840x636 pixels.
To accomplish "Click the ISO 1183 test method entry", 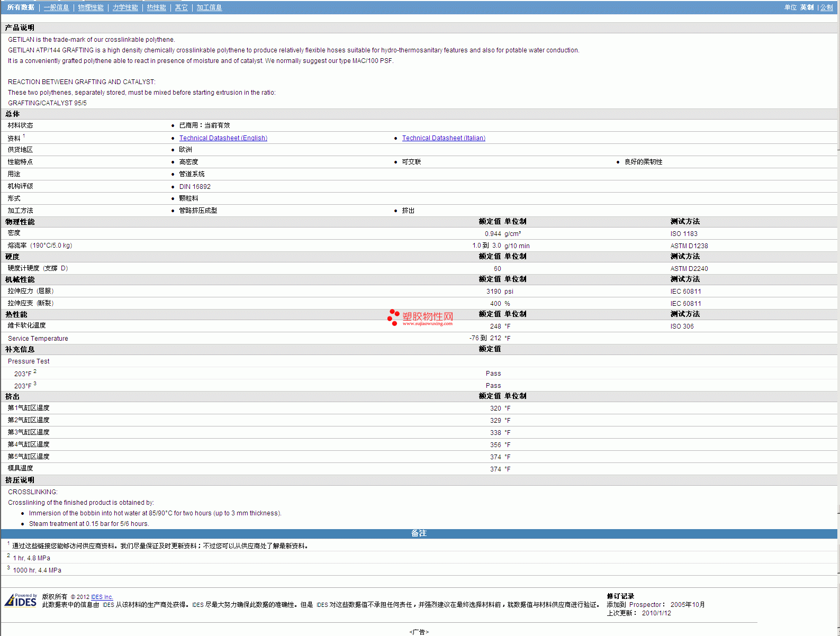I will [683, 234].
